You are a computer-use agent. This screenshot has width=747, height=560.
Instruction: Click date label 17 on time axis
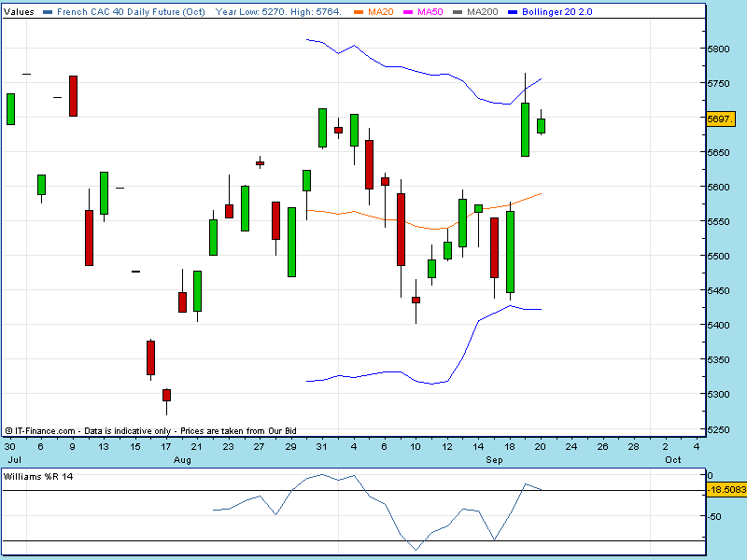pyautogui.click(x=166, y=447)
